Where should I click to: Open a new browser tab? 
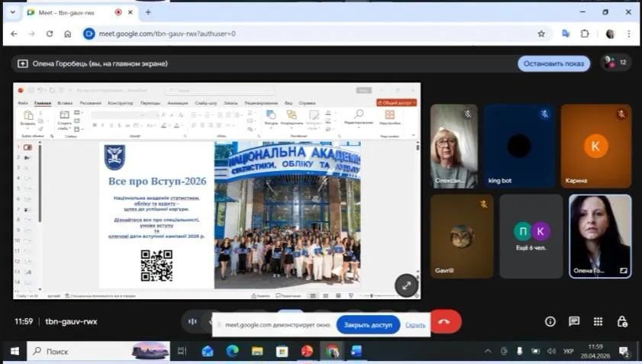[148, 12]
